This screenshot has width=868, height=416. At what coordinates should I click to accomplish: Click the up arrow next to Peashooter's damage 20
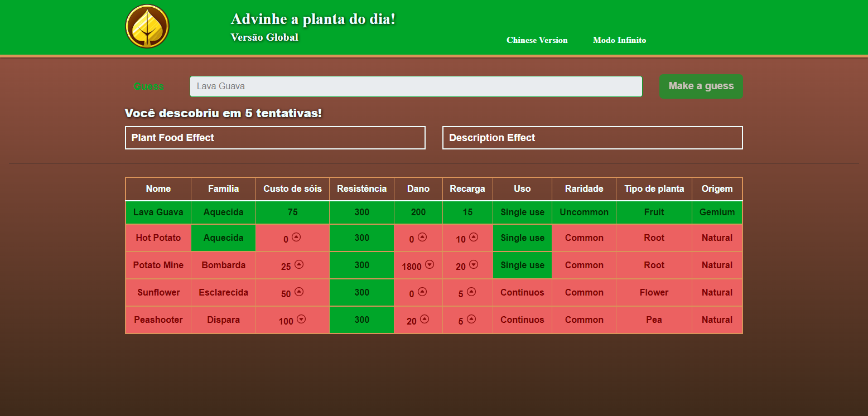(425, 319)
